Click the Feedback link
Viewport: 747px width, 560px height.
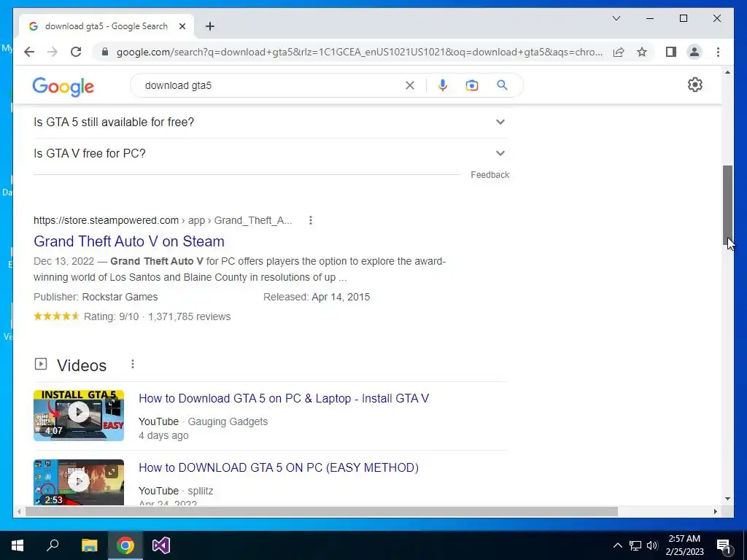[x=489, y=175]
